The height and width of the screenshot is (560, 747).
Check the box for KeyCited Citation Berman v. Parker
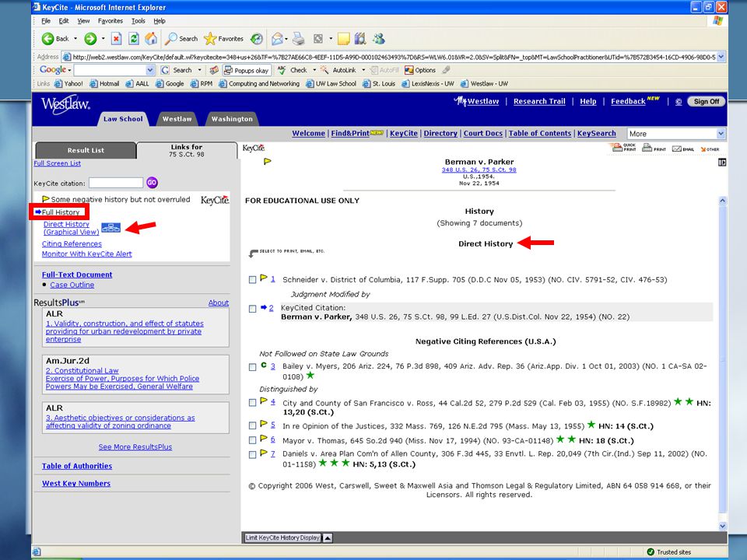[252, 309]
